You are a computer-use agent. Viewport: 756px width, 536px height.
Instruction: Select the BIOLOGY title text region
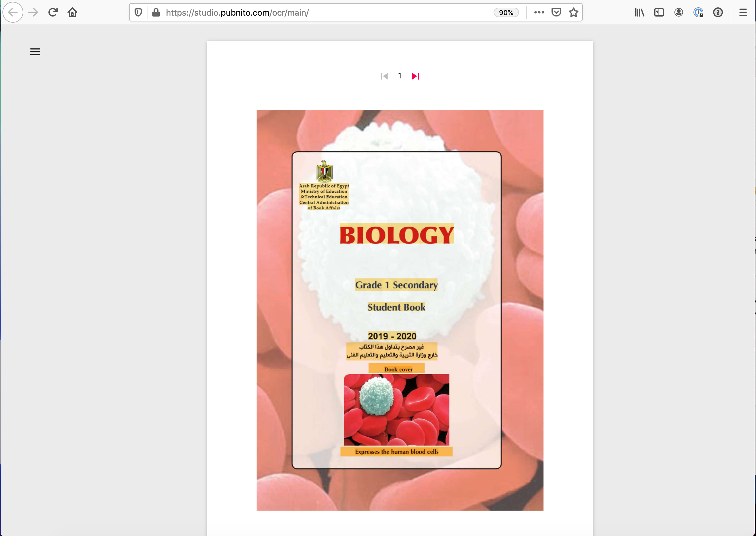point(397,234)
